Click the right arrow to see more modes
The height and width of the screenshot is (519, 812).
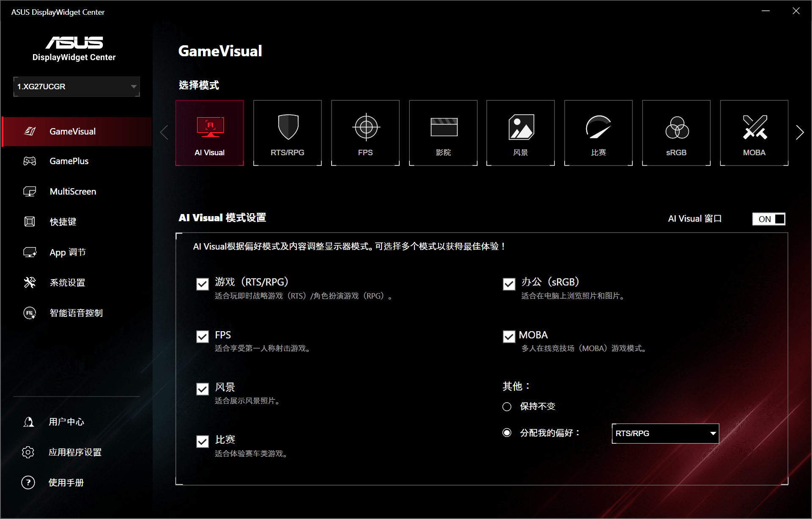(800, 132)
